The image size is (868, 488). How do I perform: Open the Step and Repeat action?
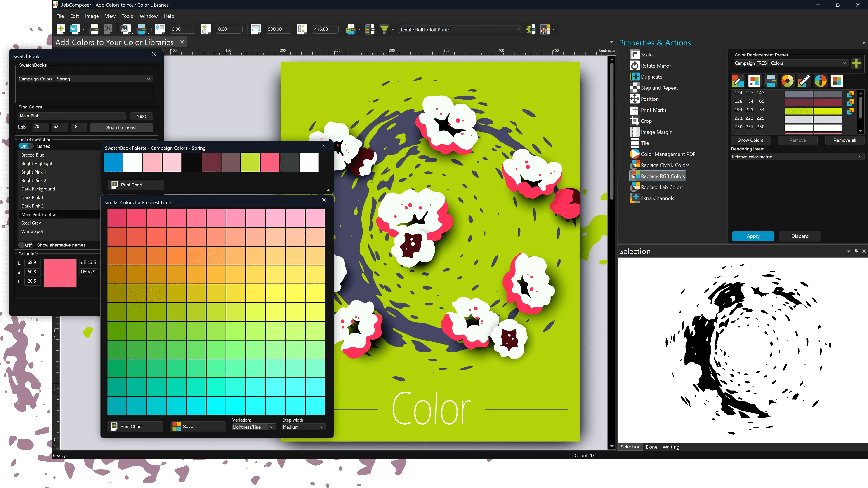pyautogui.click(x=654, y=88)
